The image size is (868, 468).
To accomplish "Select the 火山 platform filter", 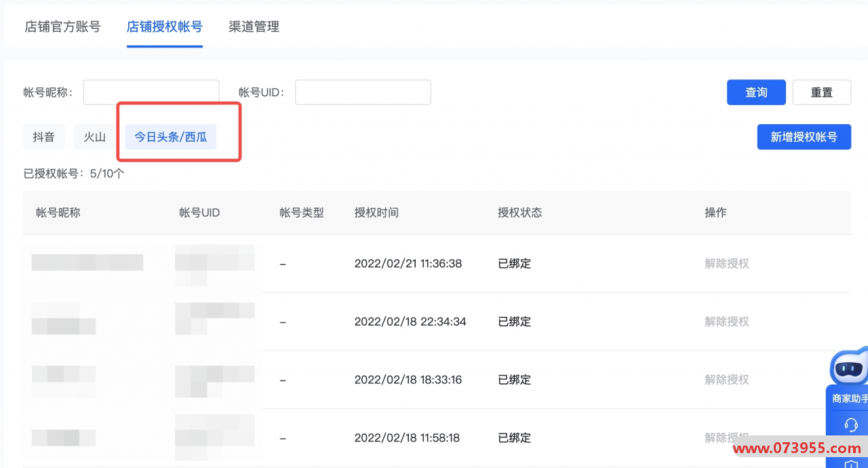I will 95,136.
